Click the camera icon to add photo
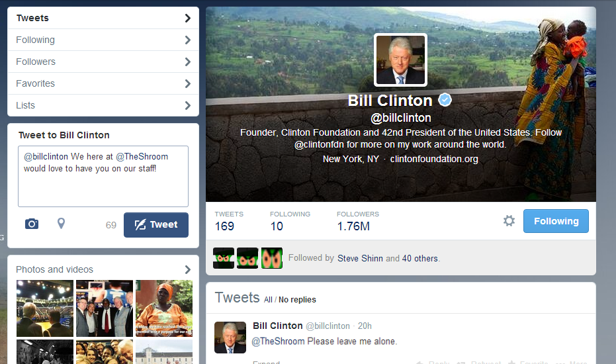The width and height of the screenshot is (616, 364). coord(32,224)
